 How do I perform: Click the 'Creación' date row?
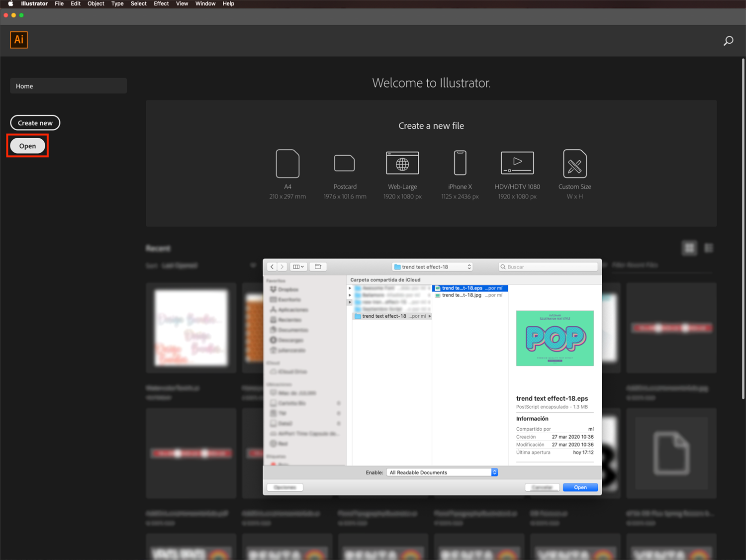555,437
